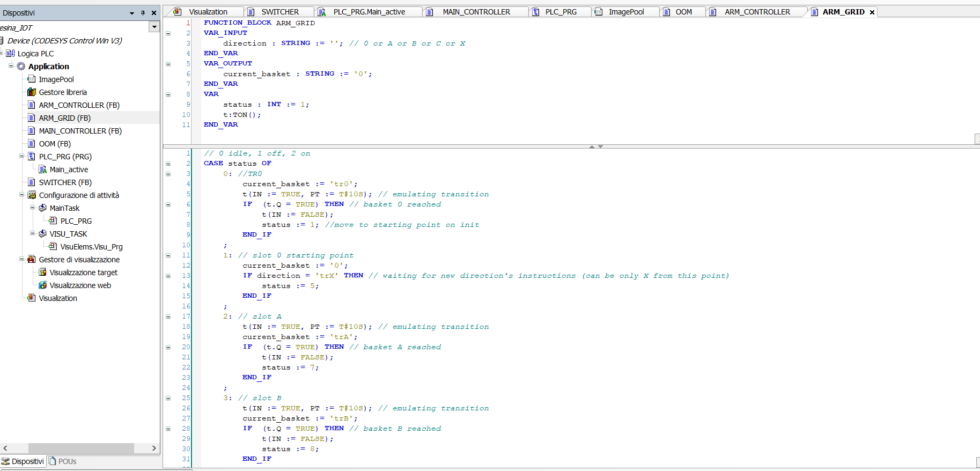The height and width of the screenshot is (471, 980).
Task: Collapse the CASE status OF code block
Action: tap(168, 164)
